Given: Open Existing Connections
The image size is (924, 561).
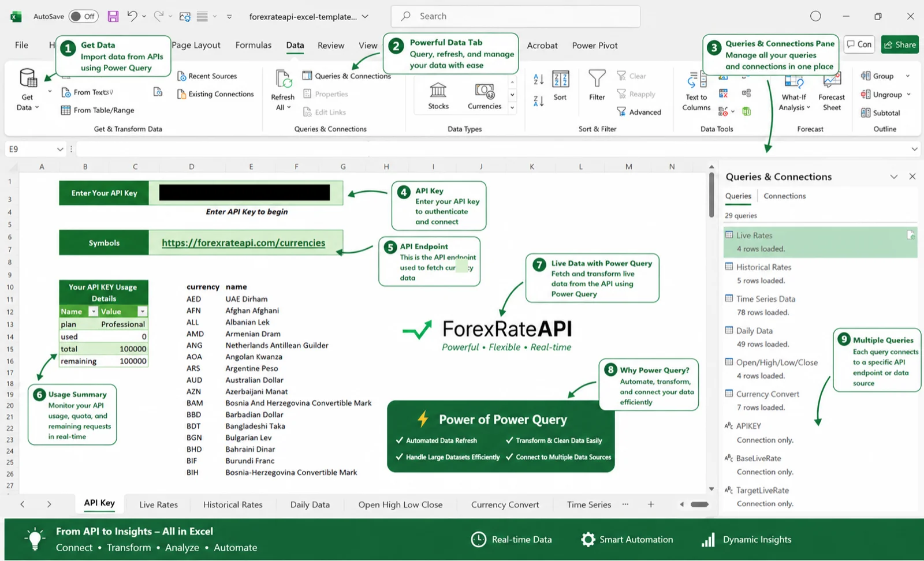Looking at the screenshot, I should 215,94.
